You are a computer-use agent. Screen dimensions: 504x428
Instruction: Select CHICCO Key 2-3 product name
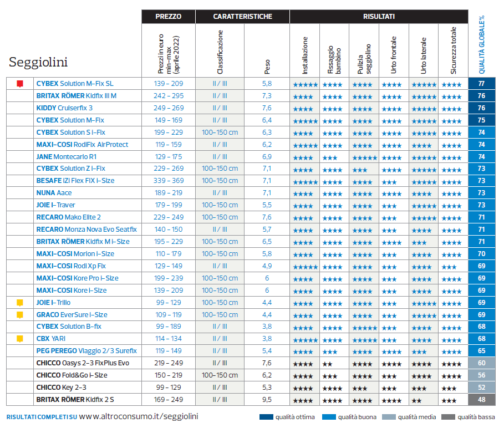(x=62, y=388)
